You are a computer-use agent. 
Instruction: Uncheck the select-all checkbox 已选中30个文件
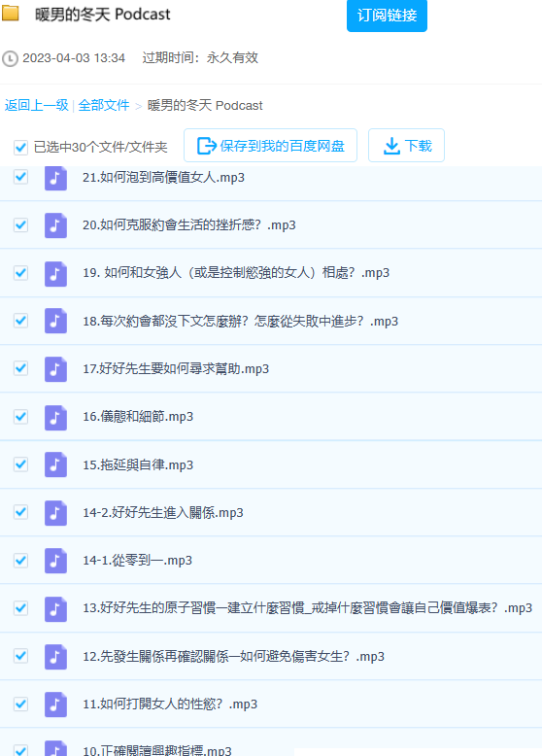[20, 147]
